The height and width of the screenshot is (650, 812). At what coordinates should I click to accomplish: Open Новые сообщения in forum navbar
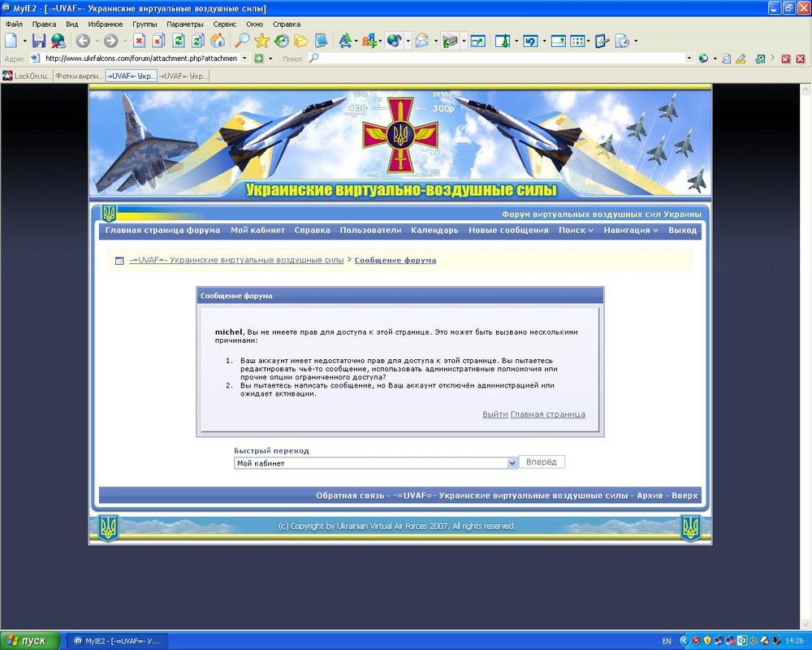click(508, 230)
